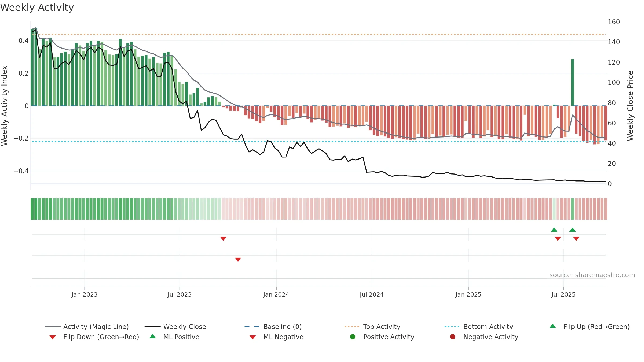Image resolution: width=644 pixels, height=362 pixels.
Task: Click the red flip-down triangle just after Jul 2025
Action: click(576, 239)
